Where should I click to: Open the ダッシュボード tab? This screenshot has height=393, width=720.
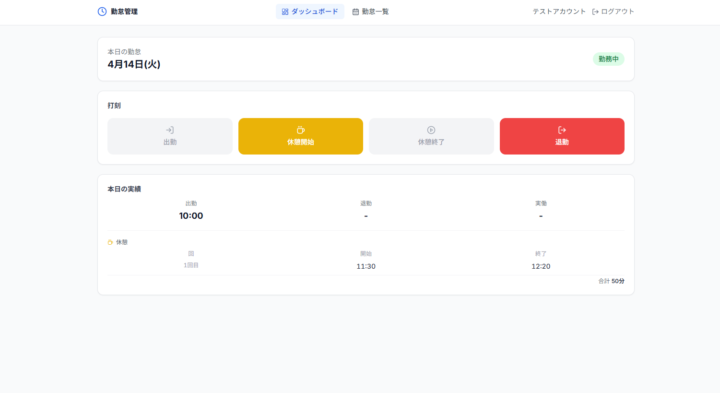pos(310,11)
